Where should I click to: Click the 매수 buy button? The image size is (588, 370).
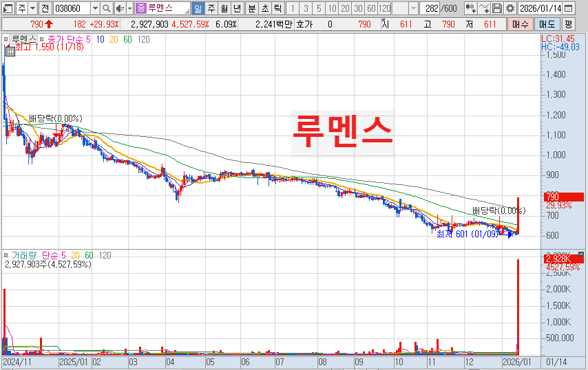(x=521, y=24)
